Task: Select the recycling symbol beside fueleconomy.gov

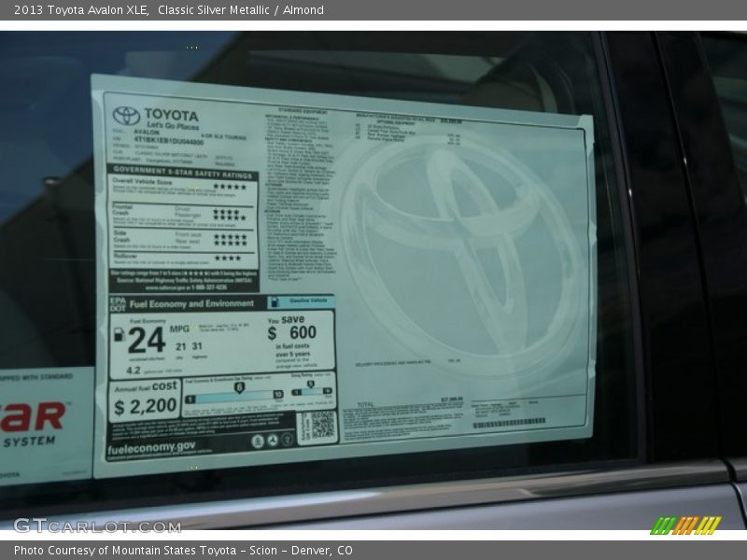Action: pyautogui.click(x=274, y=440)
